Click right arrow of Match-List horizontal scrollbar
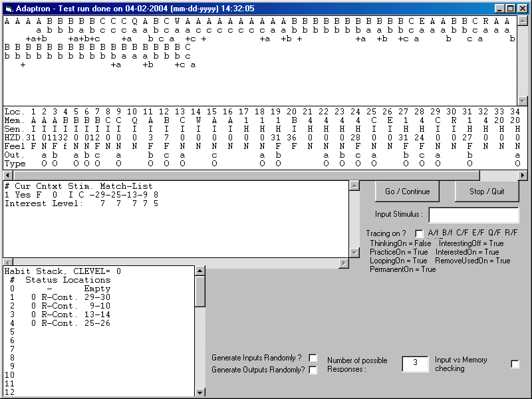 [x=344, y=263]
